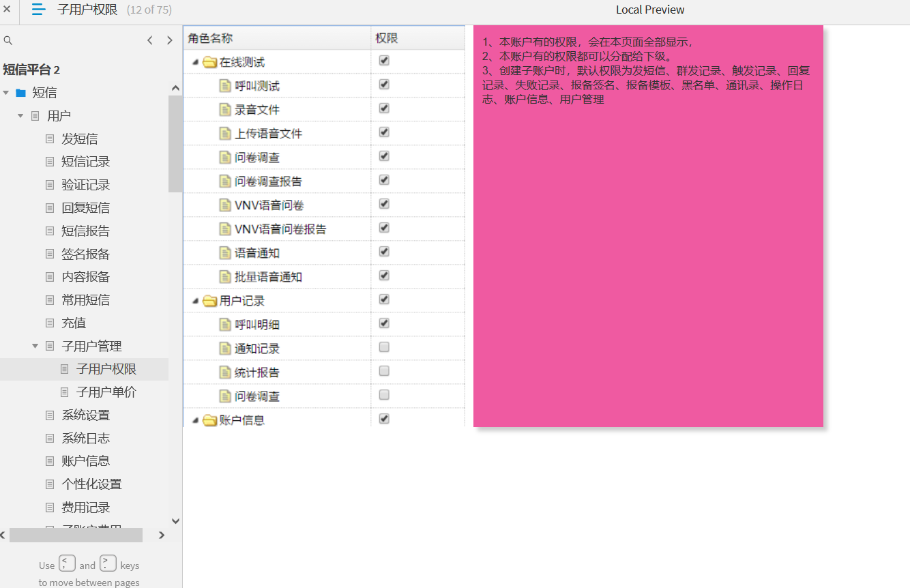Screen dimensions: 910x588
Task: Click the 账户信息 folder icon in table
Action: pos(210,420)
